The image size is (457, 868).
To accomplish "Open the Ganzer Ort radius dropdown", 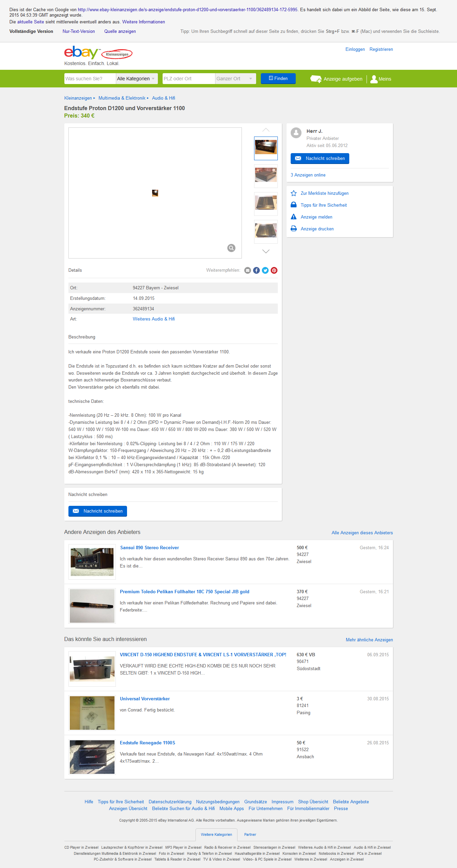I will click(x=235, y=79).
